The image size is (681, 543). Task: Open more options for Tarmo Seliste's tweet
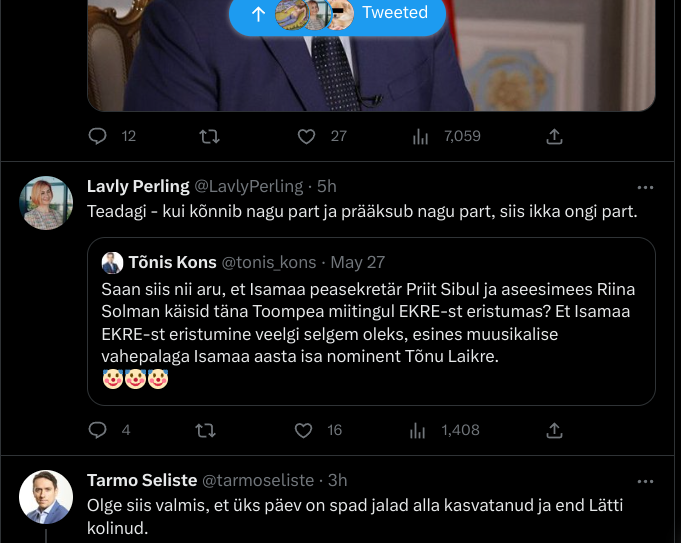645,481
